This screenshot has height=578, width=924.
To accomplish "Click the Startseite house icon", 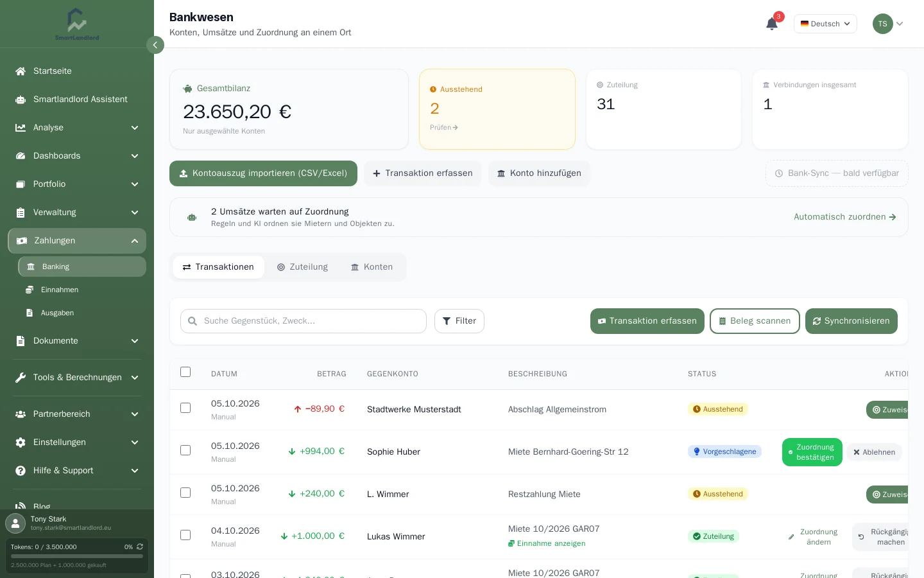I will 21,71.
